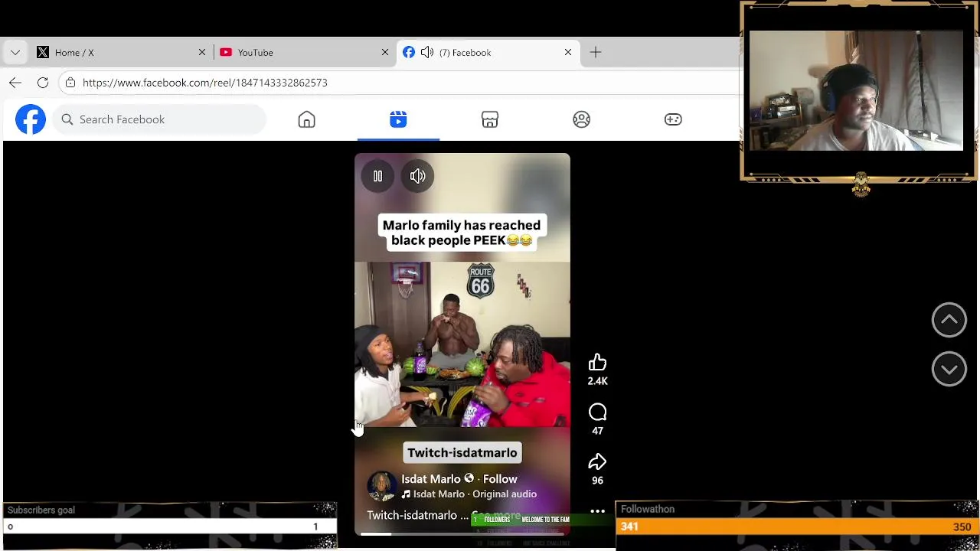
Task: Mute the Facebook tab via speaker icon
Action: [427, 52]
